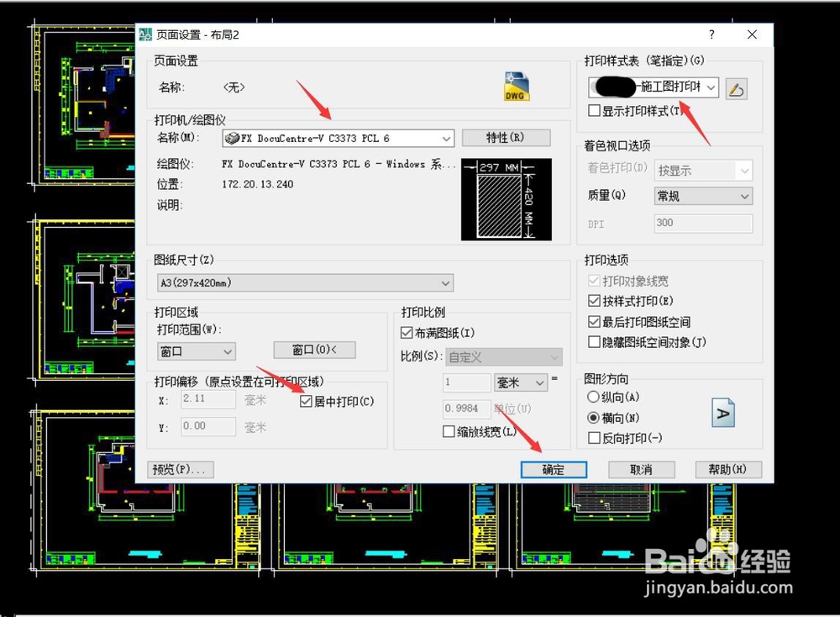
Task: Click the DWG file icon in page setup
Action: 516,87
